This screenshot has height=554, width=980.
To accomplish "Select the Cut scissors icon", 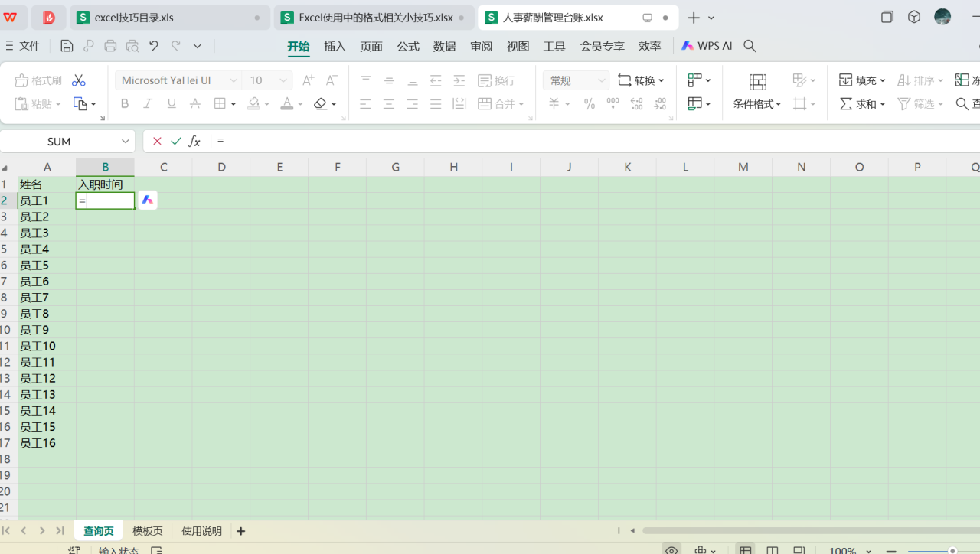I will 78,80.
